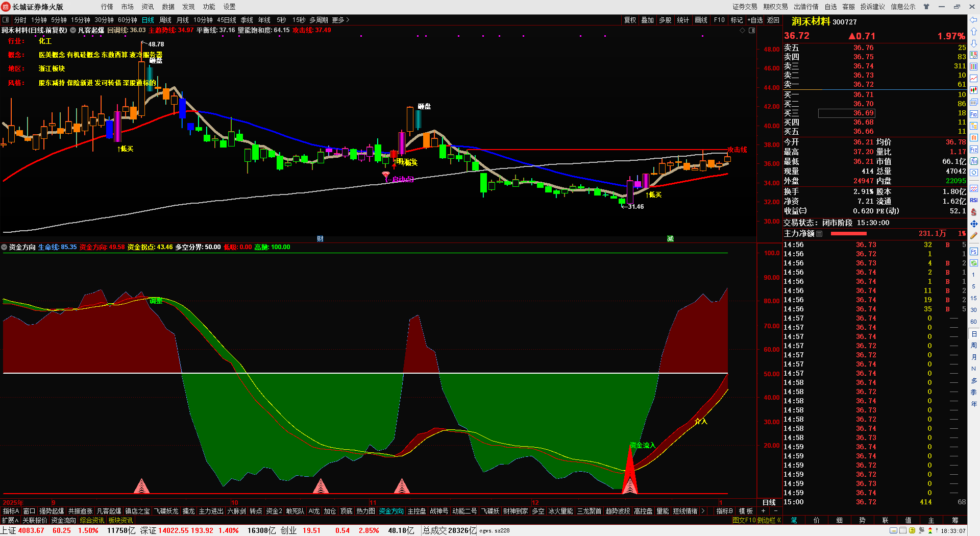The height and width of the screenshot is (536, 980).
Task: Click the 减 marker on the timeline
Action: [670, 238]
